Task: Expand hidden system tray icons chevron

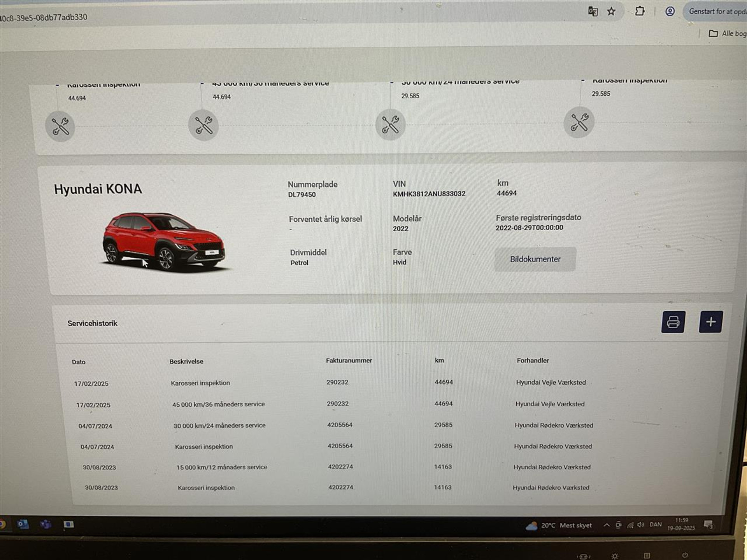Action: 606,525
